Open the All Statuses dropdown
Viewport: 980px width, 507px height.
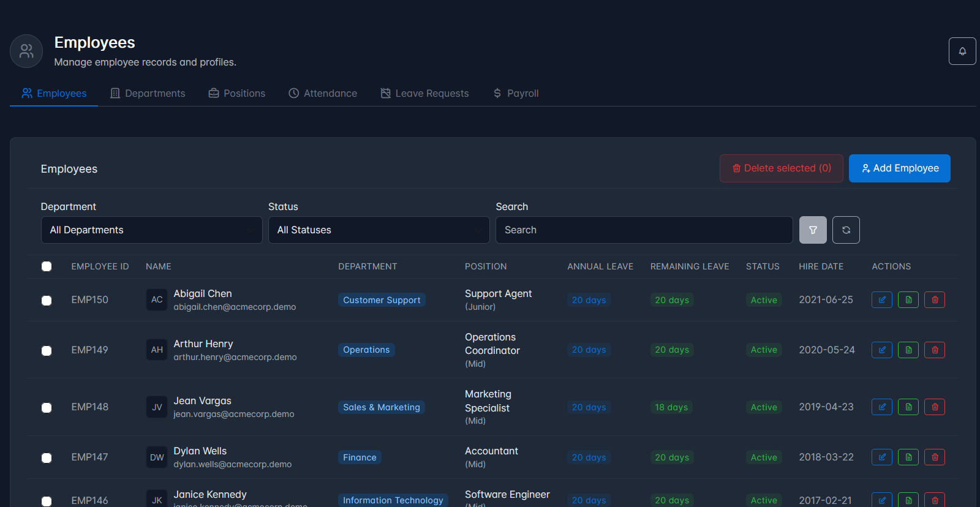pos(379,230)
